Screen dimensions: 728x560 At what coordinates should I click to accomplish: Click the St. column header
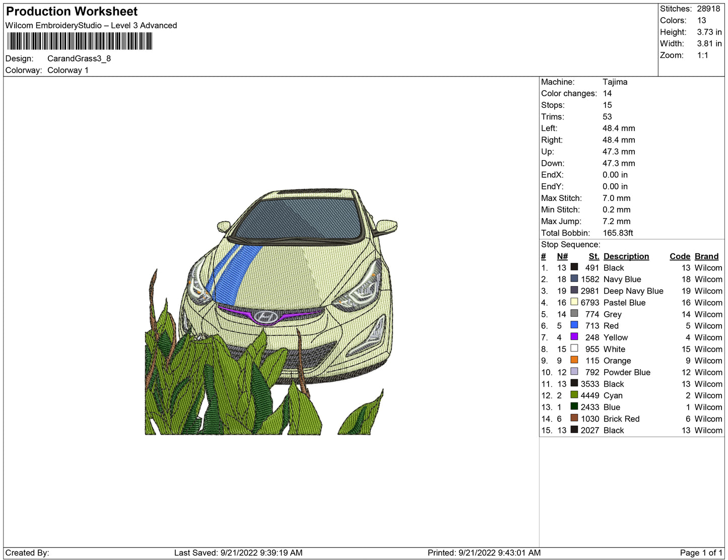593,256
